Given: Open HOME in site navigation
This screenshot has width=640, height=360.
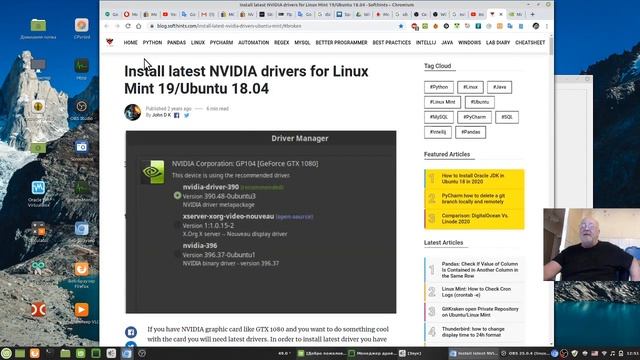Looking at the screenshot, I should (x=131, y=42).
